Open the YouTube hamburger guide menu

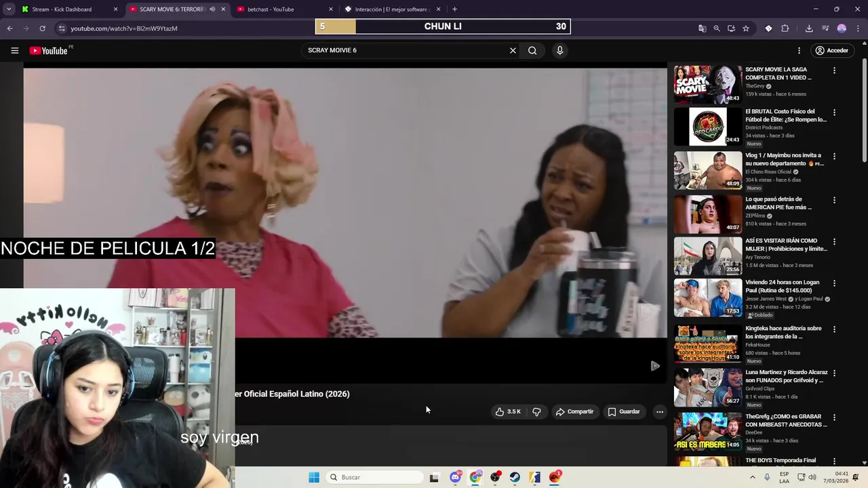coord(14,50)
